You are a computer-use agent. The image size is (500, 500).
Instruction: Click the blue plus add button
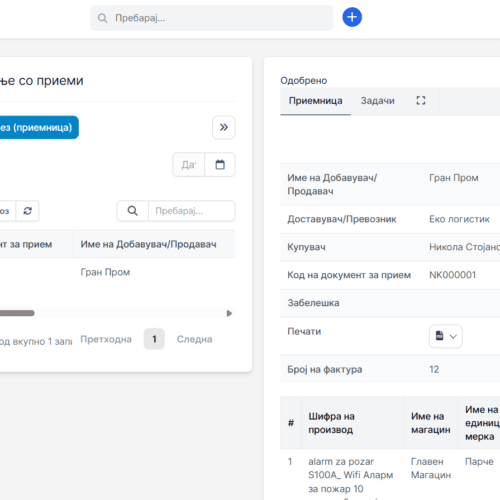(352, 17)
